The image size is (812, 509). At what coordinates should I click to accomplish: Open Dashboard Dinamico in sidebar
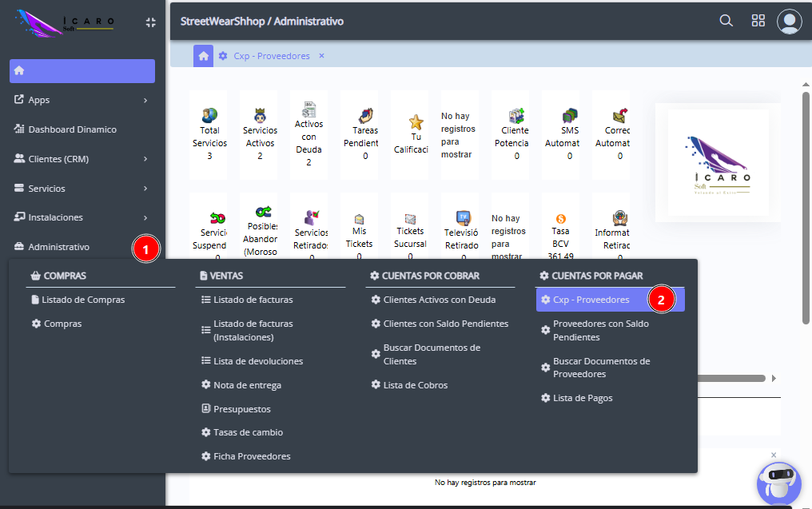[x=72, y=129]
